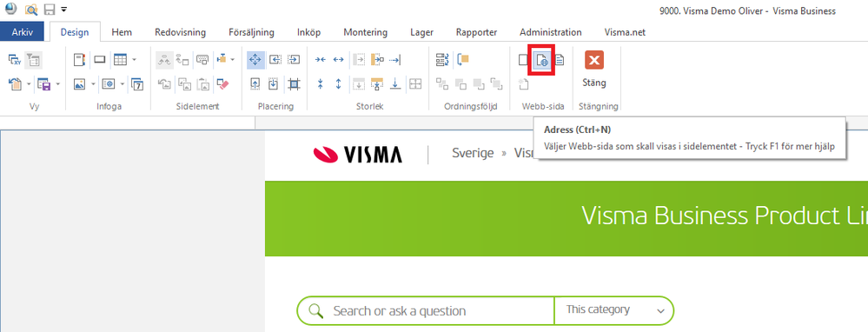Click the globe icon in title bar

pos(11,9)
